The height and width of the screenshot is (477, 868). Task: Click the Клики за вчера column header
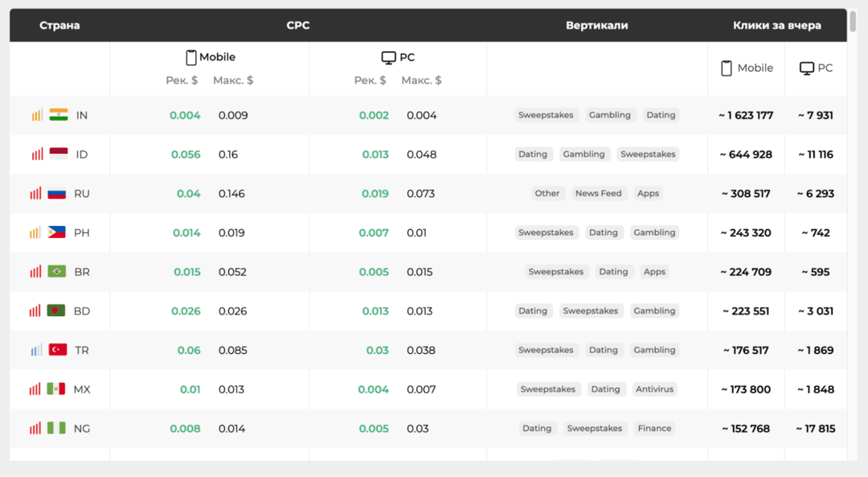[x=776, y=26]
